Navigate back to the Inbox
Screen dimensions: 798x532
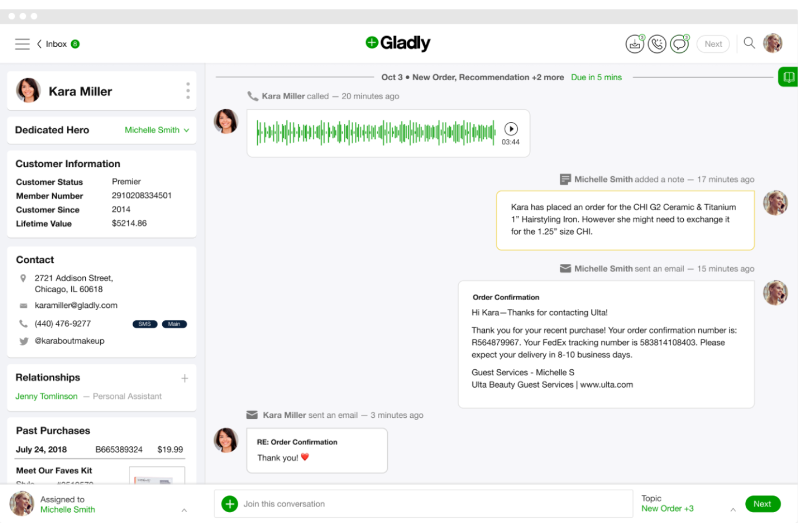(x=52, y=44)
